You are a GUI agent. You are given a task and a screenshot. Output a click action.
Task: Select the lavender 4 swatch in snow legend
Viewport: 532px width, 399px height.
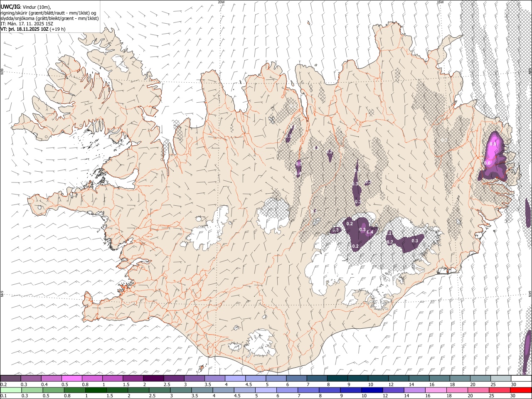pos(236,378)
